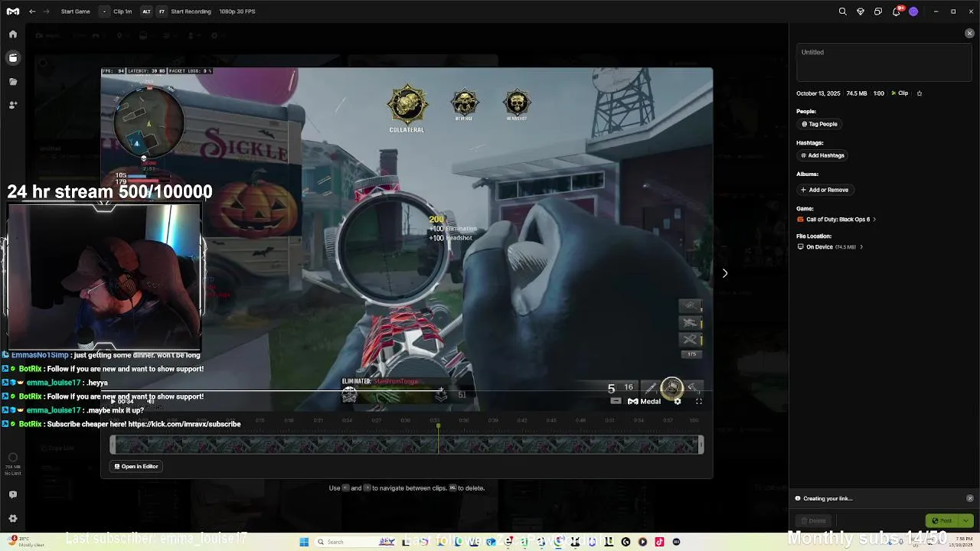
Task: Click Start Game in the top bar
Action: coord(76,11)
